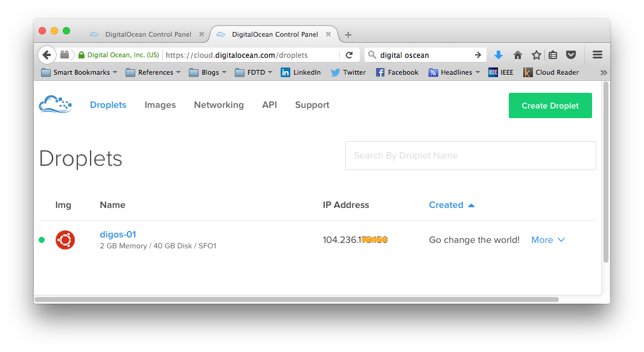
Task: Expand the FDTD bookmarks folder
Action: click(x=253, y=72)
